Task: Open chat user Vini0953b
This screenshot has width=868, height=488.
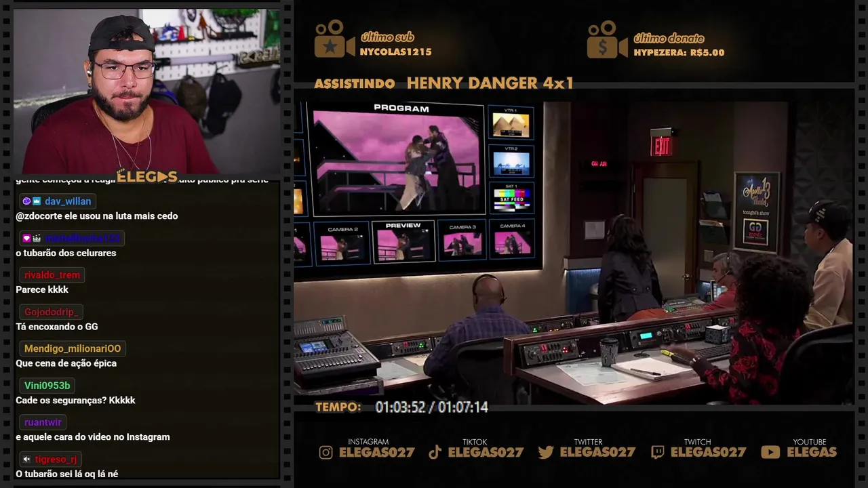Action: pos(47,385)
